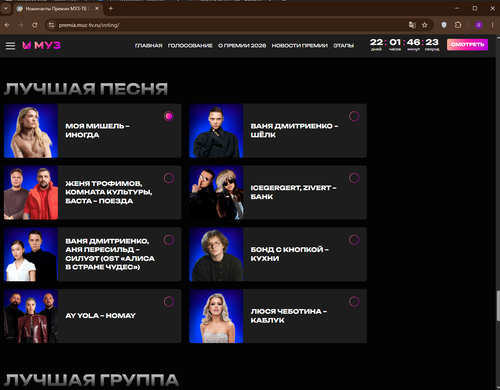The image size is (500, 390).
Task: Go back with browser back arrow
Action: click(x=7, y=25)
